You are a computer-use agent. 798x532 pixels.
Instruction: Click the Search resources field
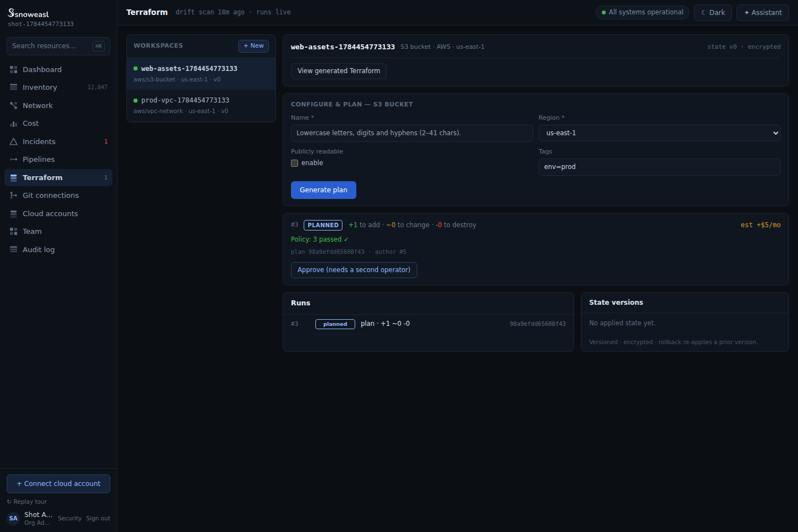[58, 46]
